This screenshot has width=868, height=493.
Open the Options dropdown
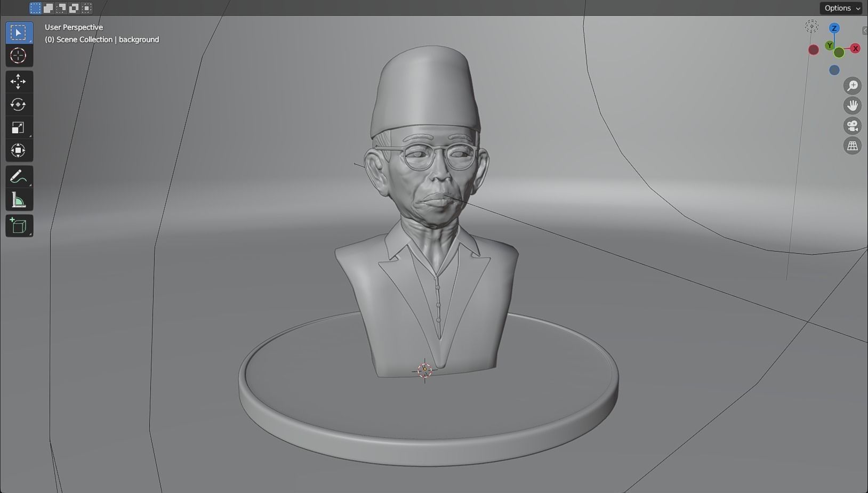pos(841,8)
